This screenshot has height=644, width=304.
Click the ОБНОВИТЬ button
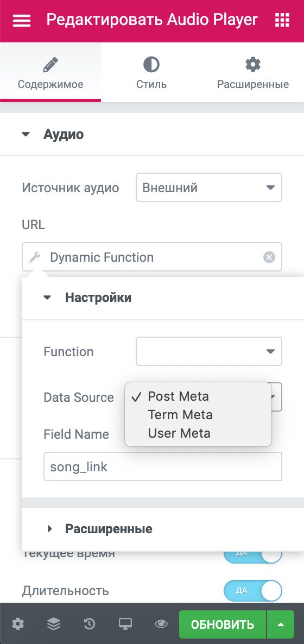point(222,624)
